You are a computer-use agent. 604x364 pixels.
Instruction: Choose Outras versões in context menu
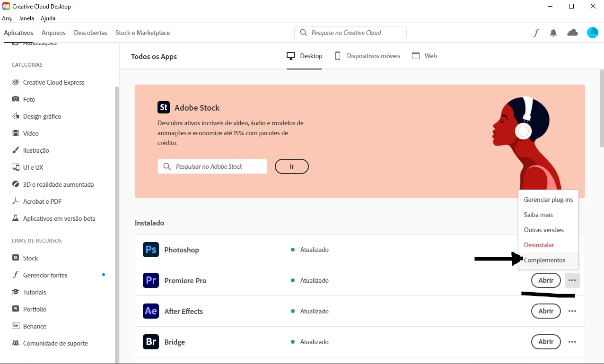click(x=548, y=230)
